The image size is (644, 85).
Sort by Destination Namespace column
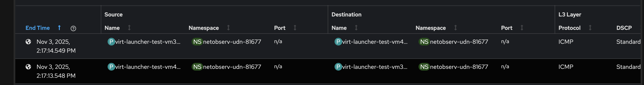(456, 28)
